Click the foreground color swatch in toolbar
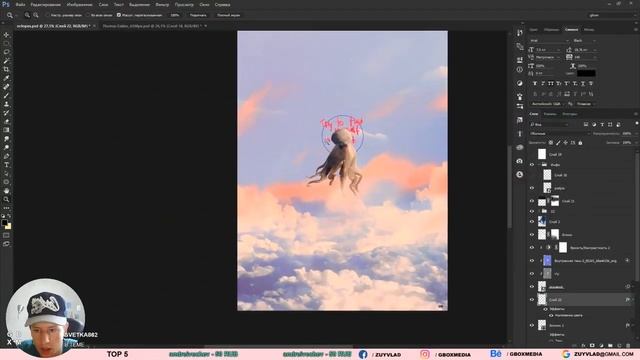This screenshot has width=640, height=360. tap(4, 223)
